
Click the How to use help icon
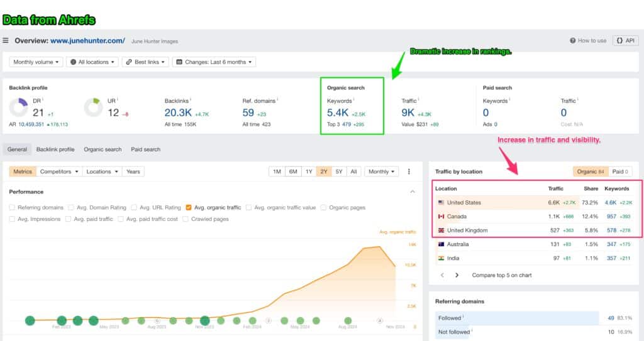coord(573,41)
